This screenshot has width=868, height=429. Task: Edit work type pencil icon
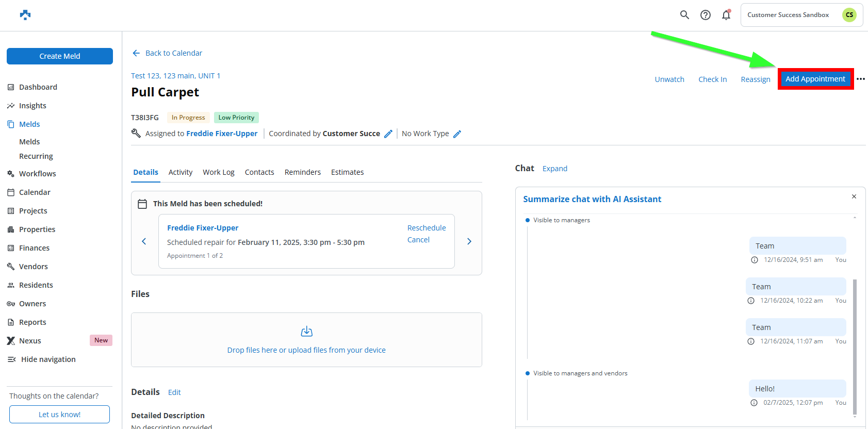tap(457, 134)
